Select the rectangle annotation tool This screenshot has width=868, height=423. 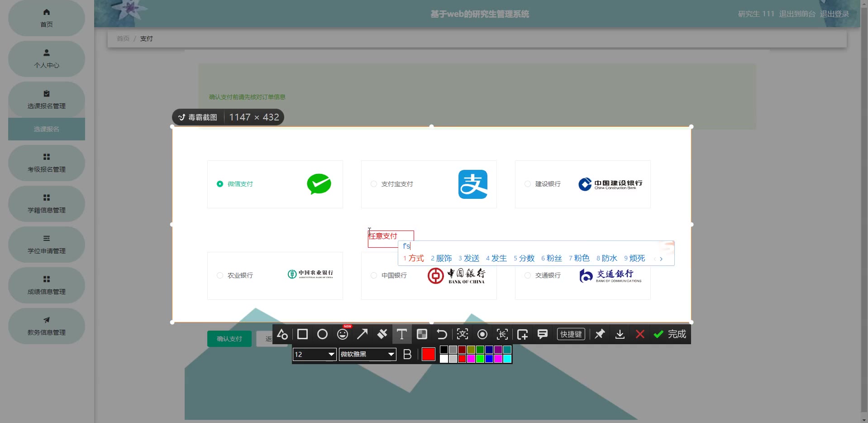[x=302, y=334]
